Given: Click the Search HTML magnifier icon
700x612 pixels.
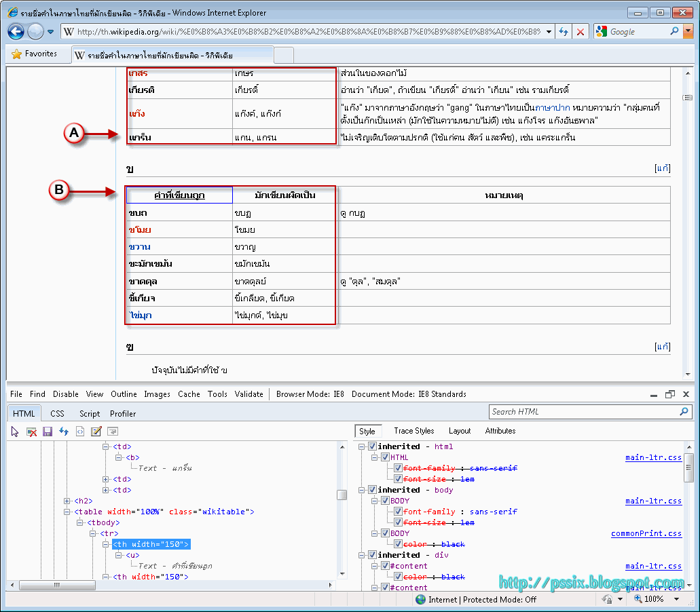Looking at the screenshot, I should click(681, 411).
